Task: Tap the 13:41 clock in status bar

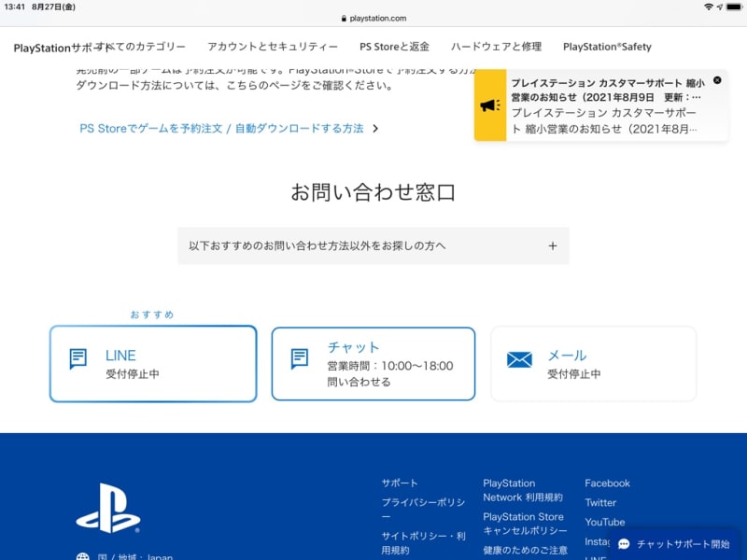Action: coord(14,7)
